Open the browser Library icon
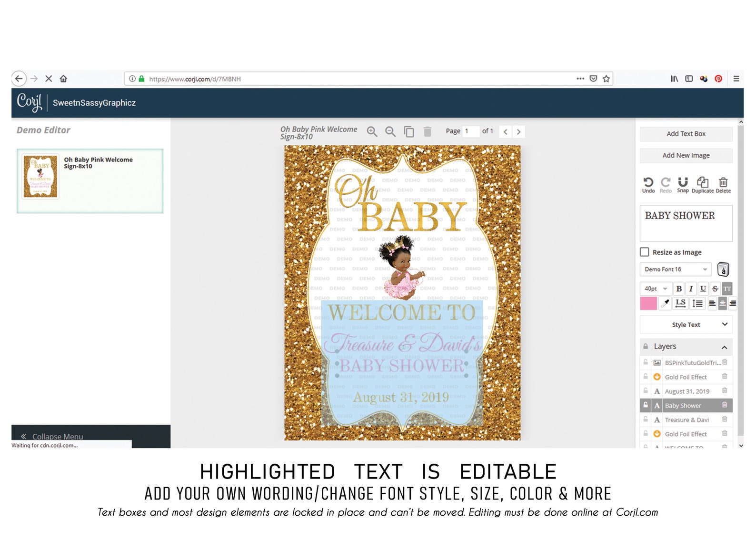756x540 pixels. (675, 79)
